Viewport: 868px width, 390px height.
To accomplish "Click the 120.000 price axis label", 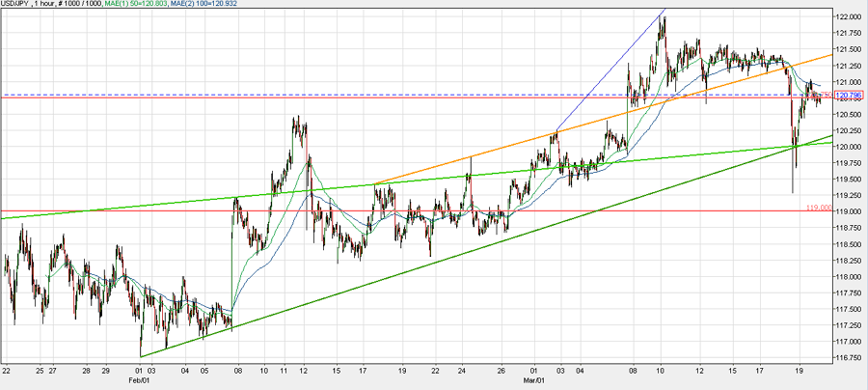I will [849, 147].
